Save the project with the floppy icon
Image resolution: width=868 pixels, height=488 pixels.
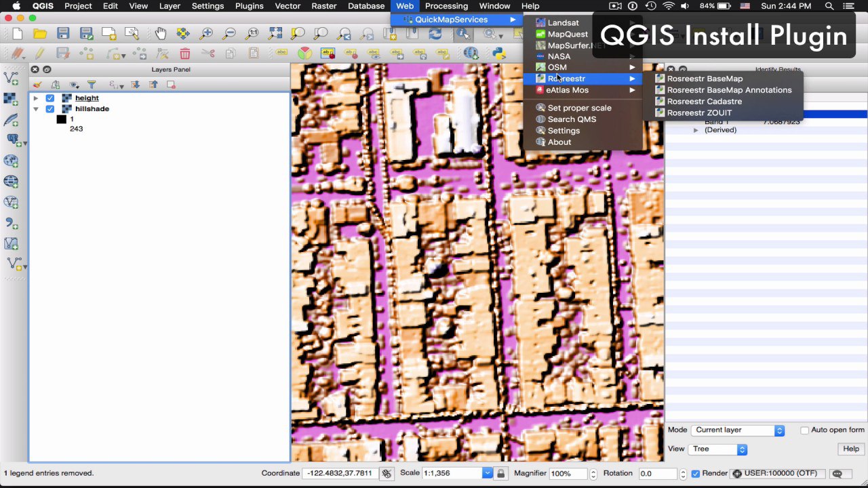pos(63,33)
